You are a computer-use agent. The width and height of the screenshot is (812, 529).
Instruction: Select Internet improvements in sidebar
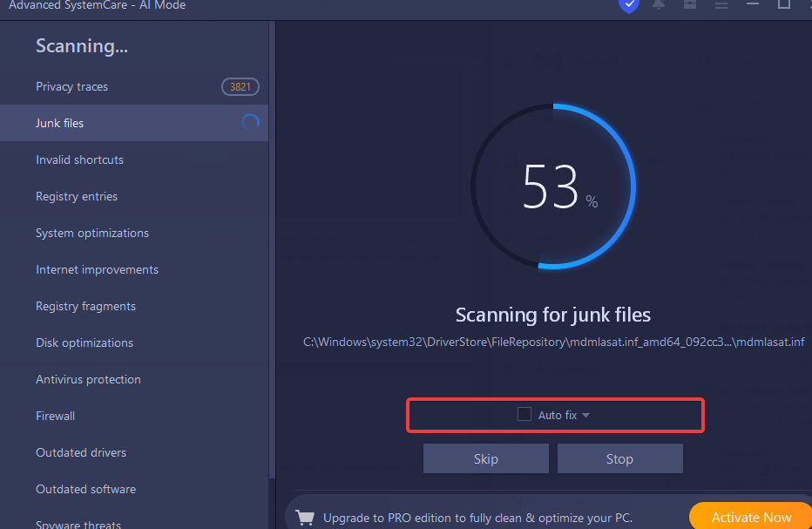134,269
